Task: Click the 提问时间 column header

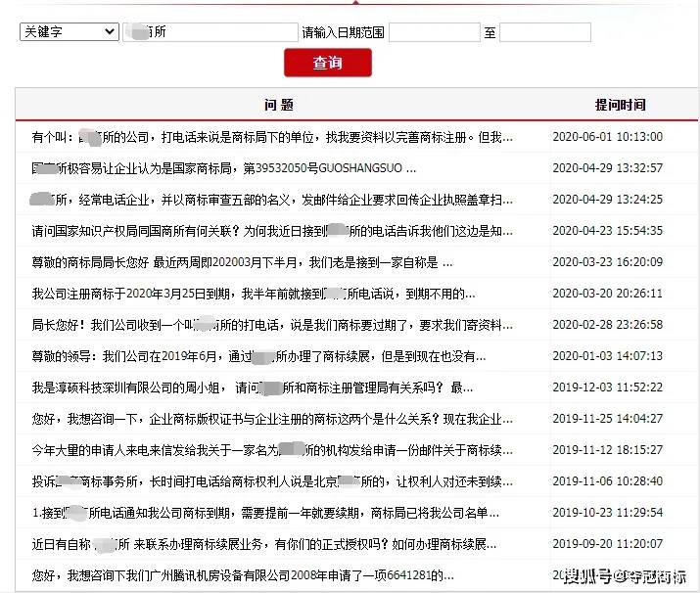Action: [x=620, y=105]
